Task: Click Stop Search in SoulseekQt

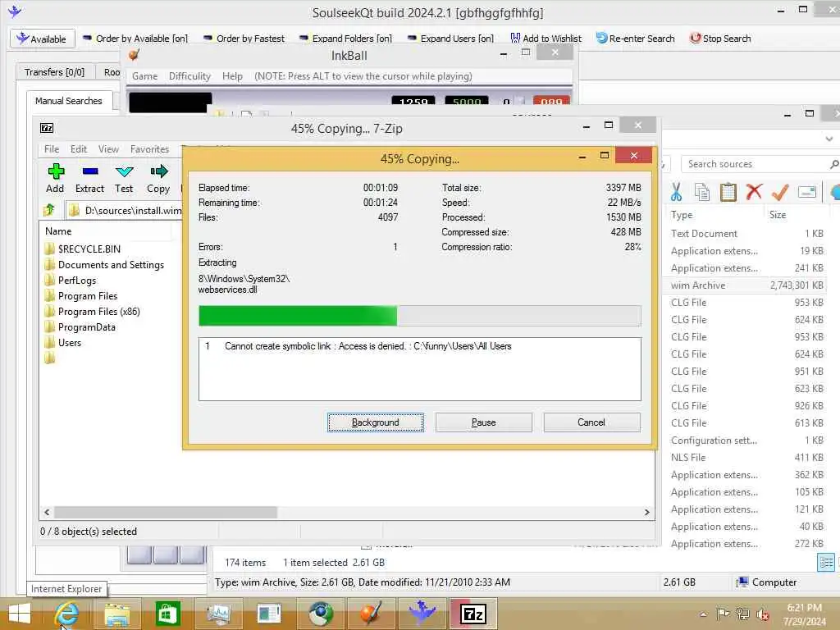Action: tap(720, 39)
